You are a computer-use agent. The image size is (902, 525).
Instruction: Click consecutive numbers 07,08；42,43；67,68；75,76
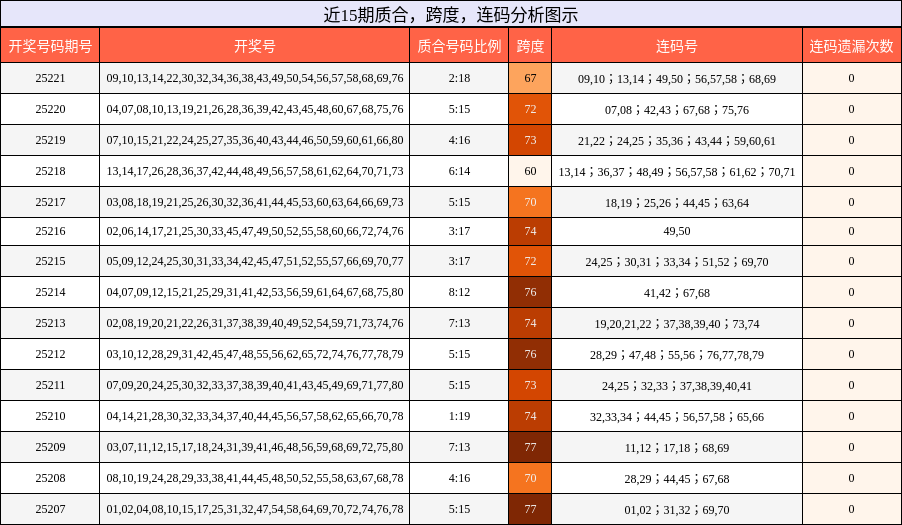click(677, 110)
